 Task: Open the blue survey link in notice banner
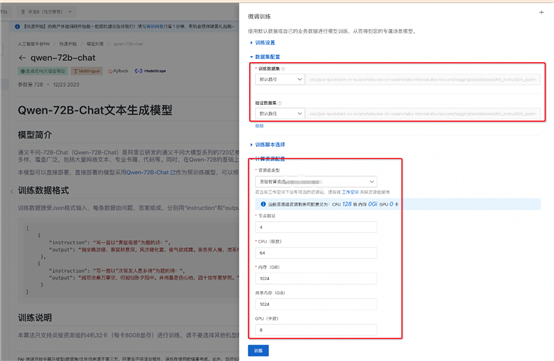(x=154, y=26)
